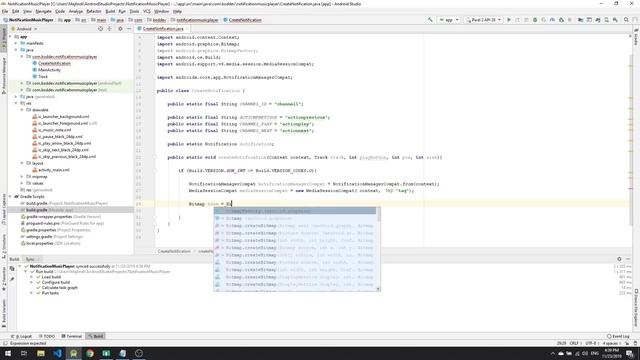
Task: Click the kodder breadcrumb folder
Action: (157, 20)
